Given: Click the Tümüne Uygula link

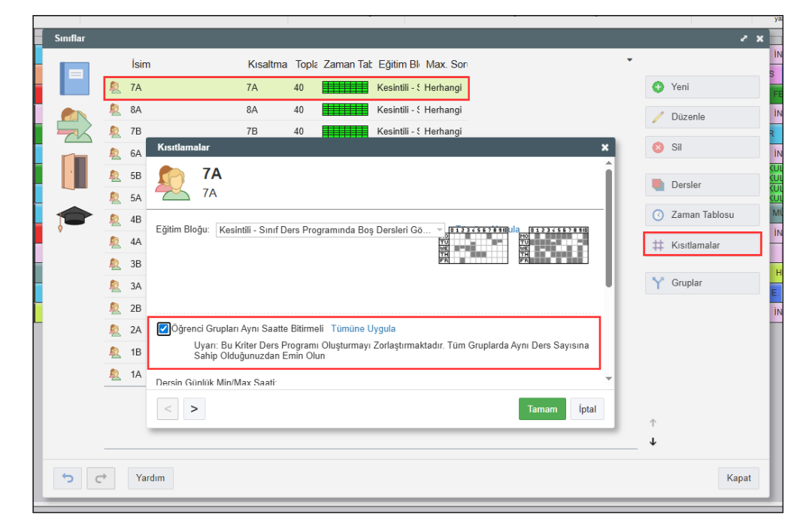Looking at the screenshot, I should [x=363, y=328].
